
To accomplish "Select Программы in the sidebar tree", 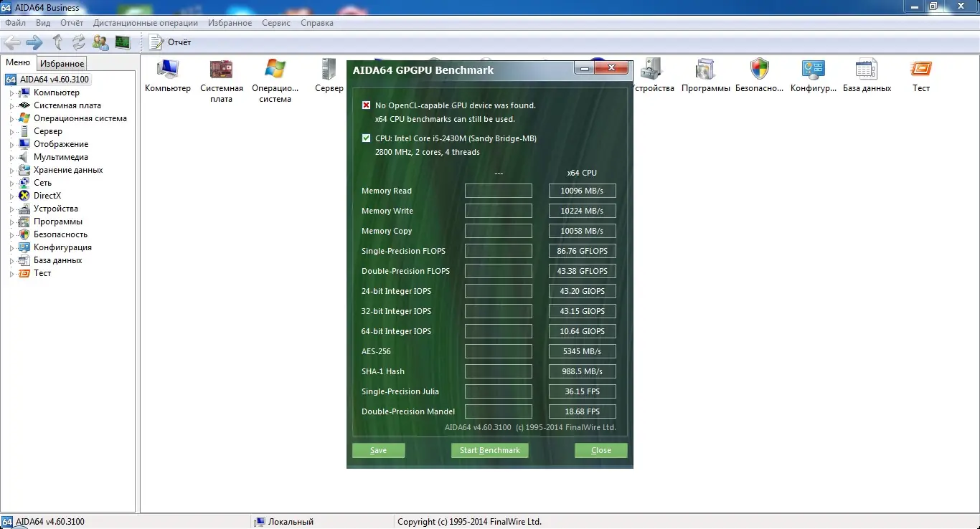I will point(57,221).
